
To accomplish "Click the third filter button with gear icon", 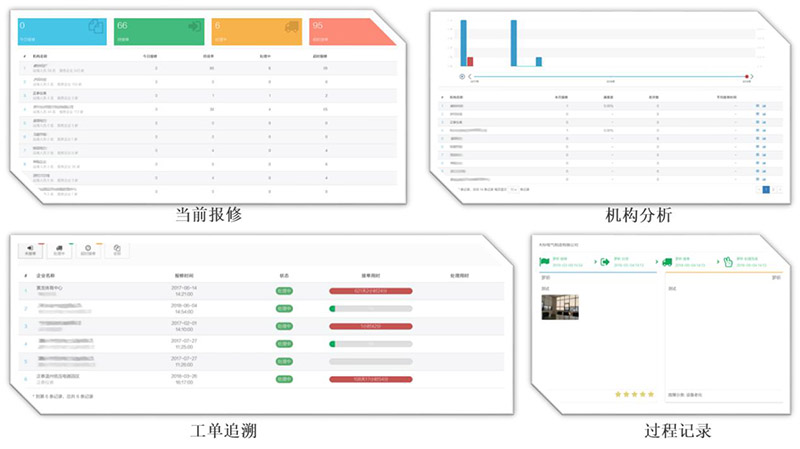I will tap(89, 250).
